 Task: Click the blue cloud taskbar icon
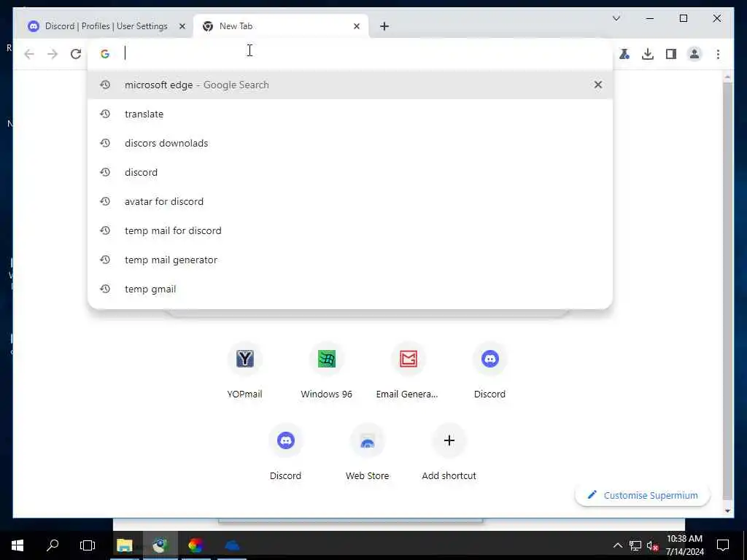pos(232,545)
